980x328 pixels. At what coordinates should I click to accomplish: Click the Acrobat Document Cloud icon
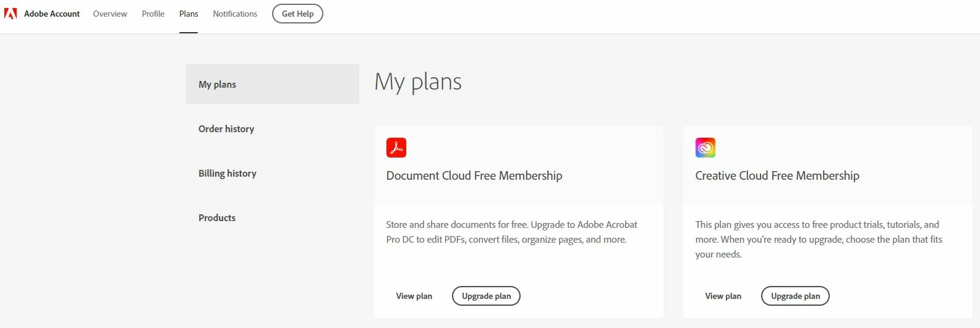click(x=396, y=148)
